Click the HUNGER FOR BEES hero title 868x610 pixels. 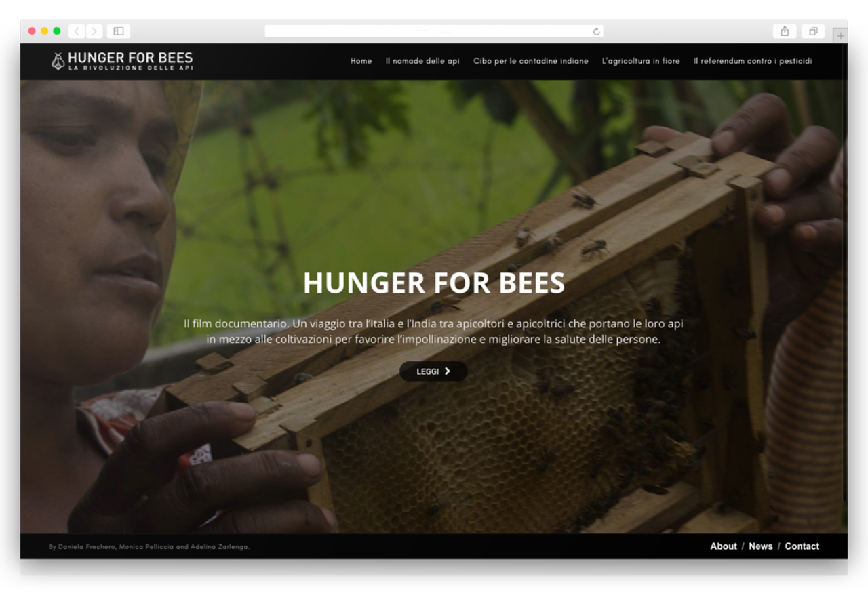click(x=434, y=283)
